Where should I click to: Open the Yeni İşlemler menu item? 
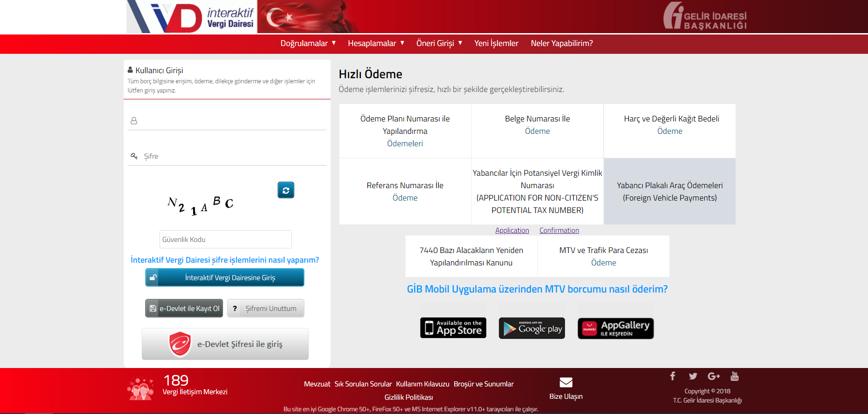click(x=496, y=43)
